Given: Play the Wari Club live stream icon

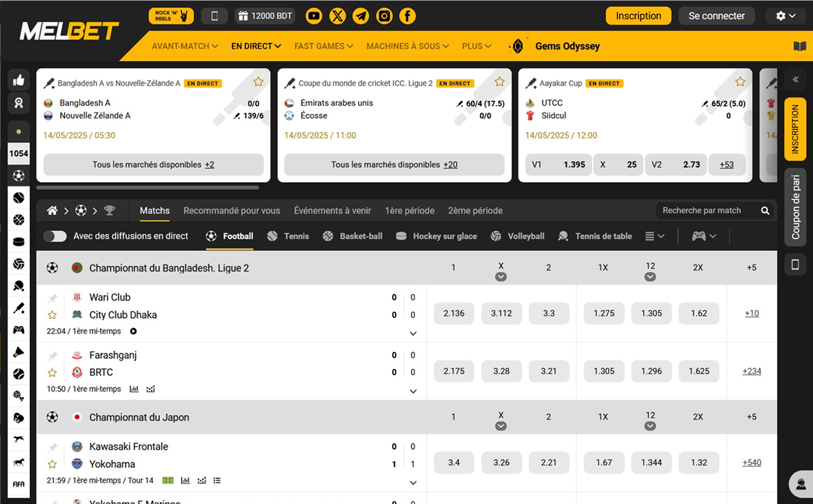Looking at the screenshot, I should (x=133, y=331).
